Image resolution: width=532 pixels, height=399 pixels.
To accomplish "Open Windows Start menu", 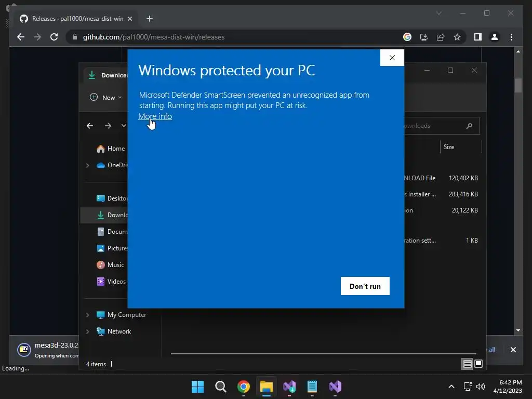I will 197,387.
